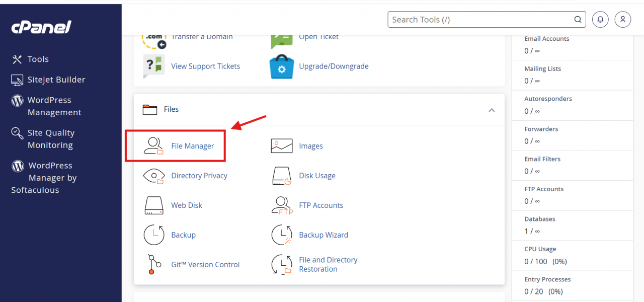This screenshot has height=302, width=644.
Task: Click File and Directory Restoration icon
Action: click(x=282, y=265)
